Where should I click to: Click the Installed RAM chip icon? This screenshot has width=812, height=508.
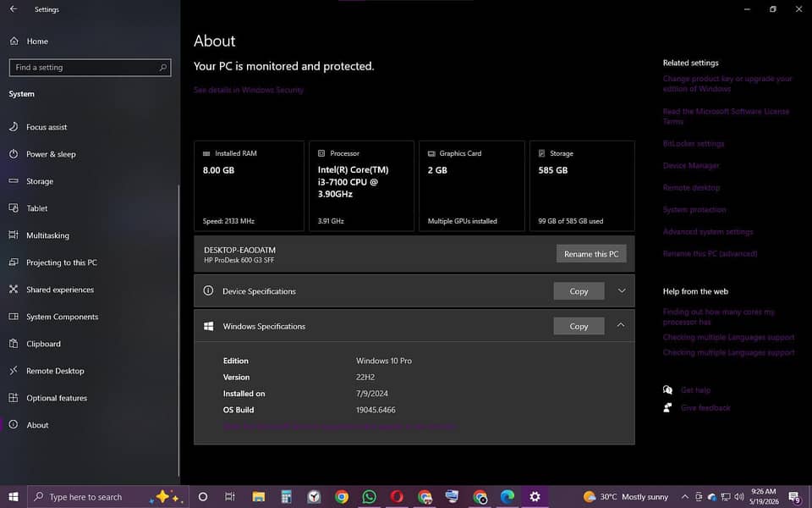click(x=206, y=153)
